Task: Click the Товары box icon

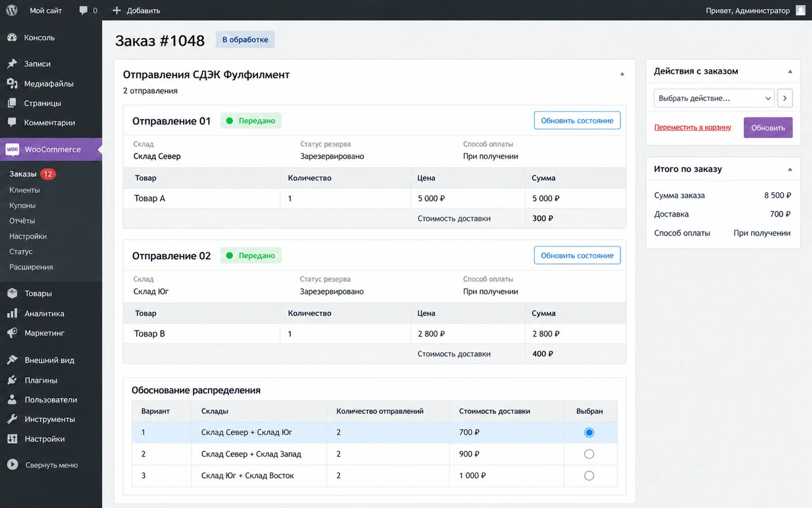Action: tap(12, 293)
